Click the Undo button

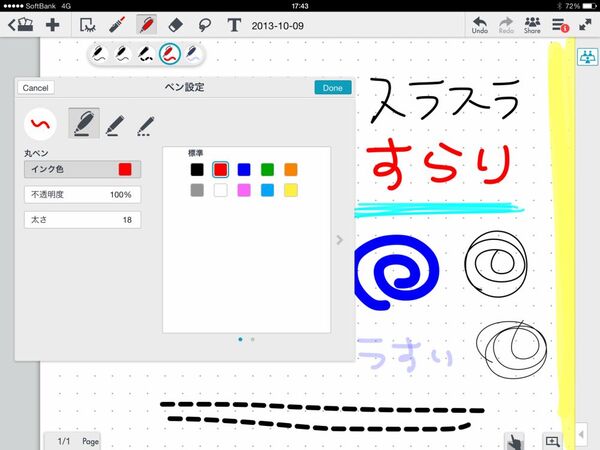[x=480, y=25]
